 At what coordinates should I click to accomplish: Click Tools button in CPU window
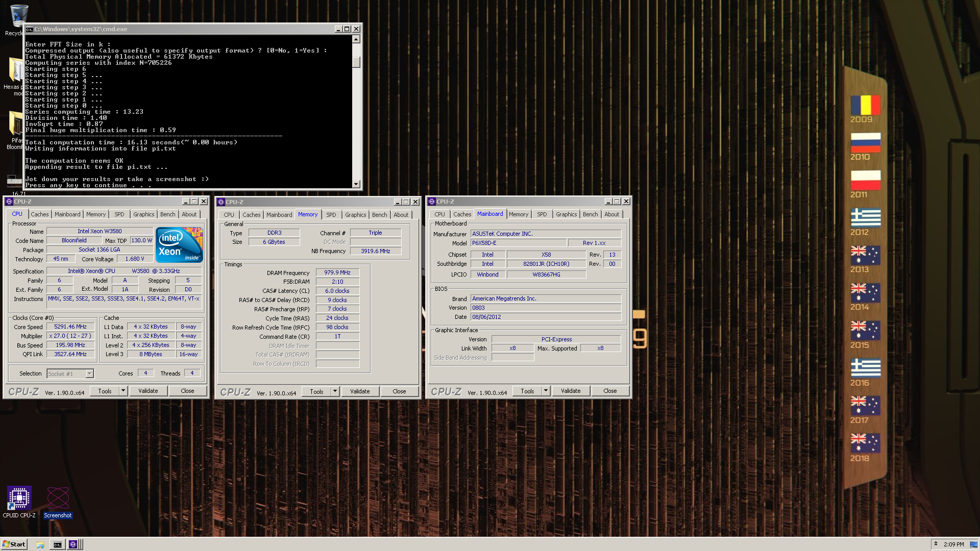coord(105,391)
